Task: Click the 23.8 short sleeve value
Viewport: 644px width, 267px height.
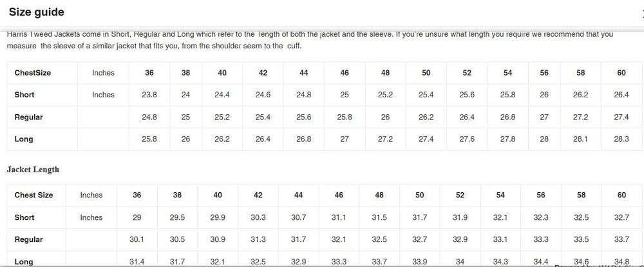Action: pos(149,95)
